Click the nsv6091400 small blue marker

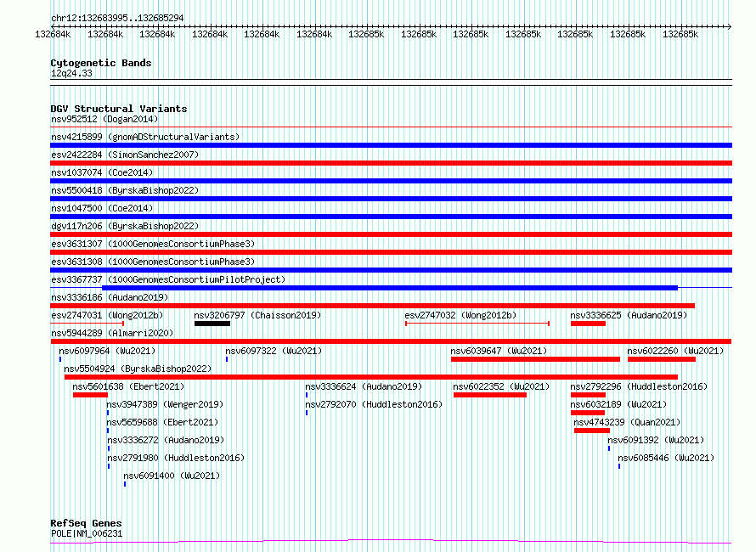(x=125, y=484)
